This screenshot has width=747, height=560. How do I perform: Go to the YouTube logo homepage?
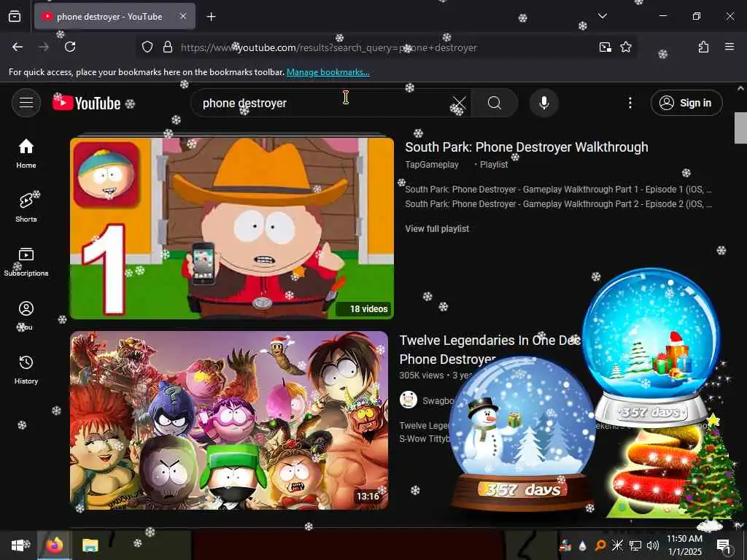point(86,103)
